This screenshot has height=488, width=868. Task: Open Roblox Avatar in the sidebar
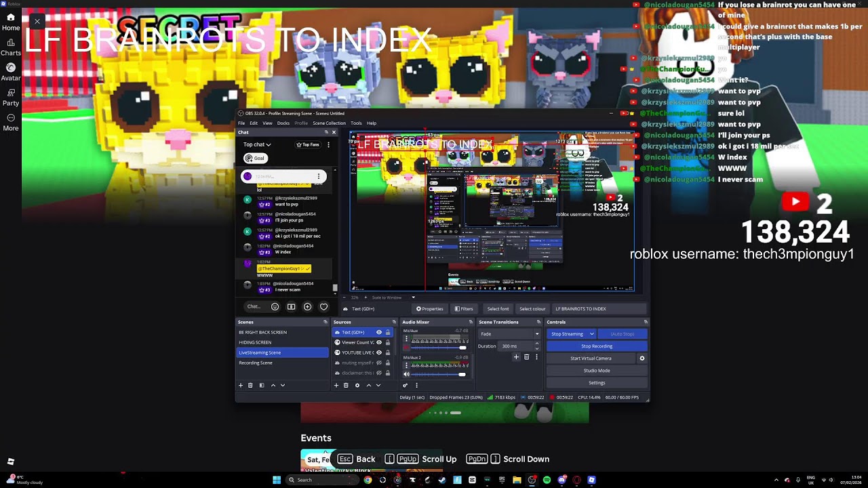pos(11,73)
